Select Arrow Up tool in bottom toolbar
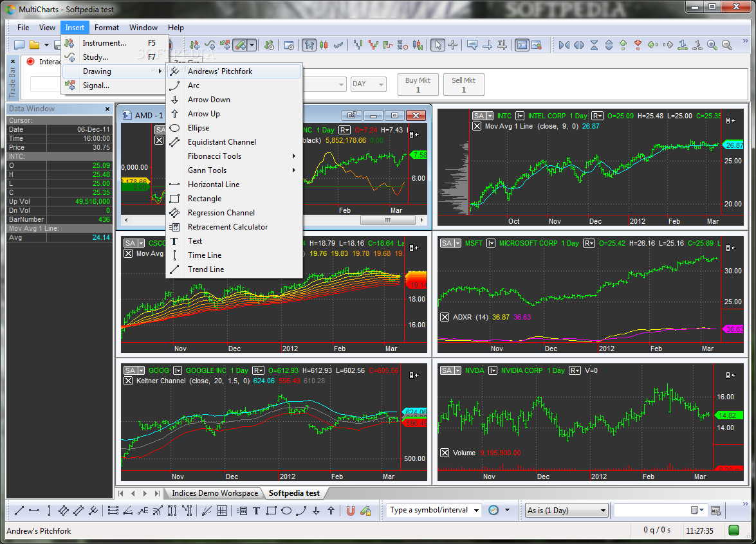 (331, 511)
